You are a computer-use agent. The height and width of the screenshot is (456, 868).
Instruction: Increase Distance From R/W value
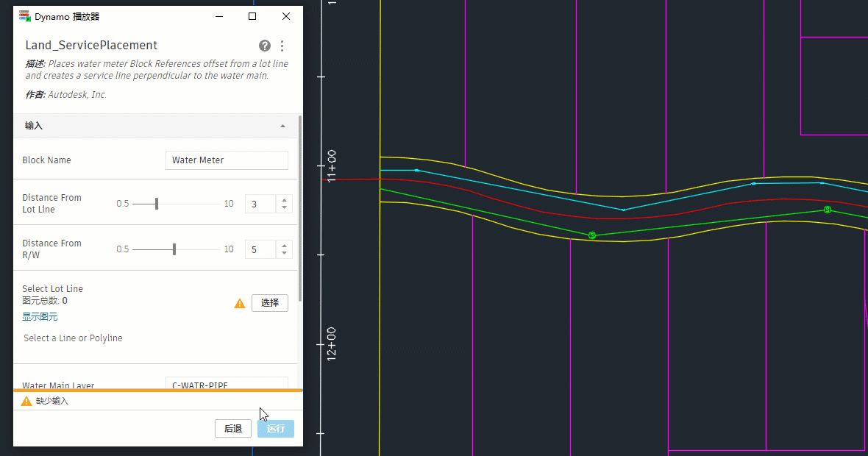284,245
